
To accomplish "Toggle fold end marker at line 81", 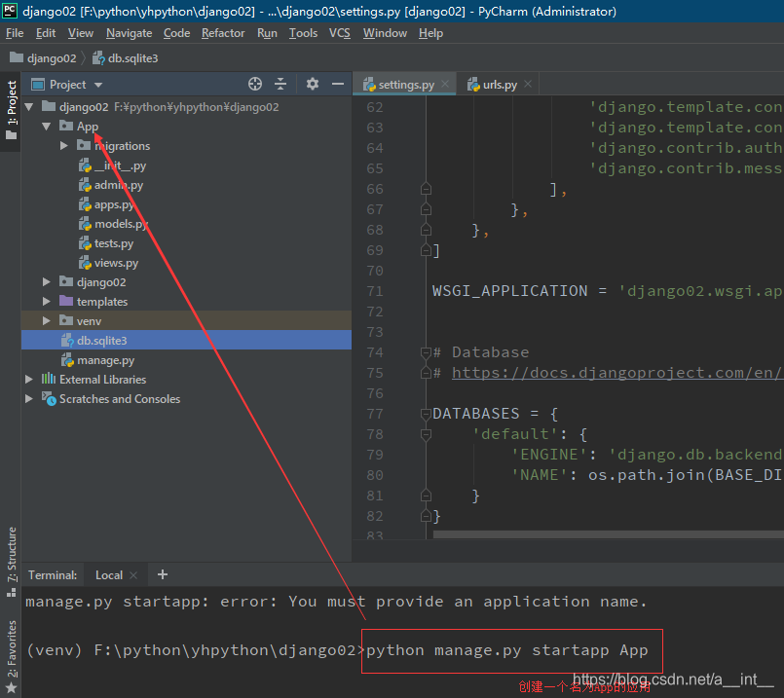I will click(426, 496).
